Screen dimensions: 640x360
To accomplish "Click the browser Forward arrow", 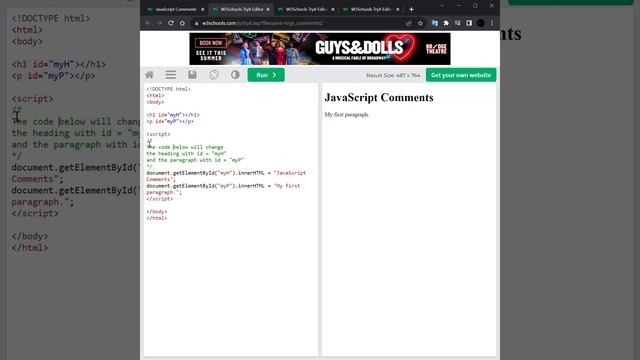I will pyautogui.click(x=159, y=23).
